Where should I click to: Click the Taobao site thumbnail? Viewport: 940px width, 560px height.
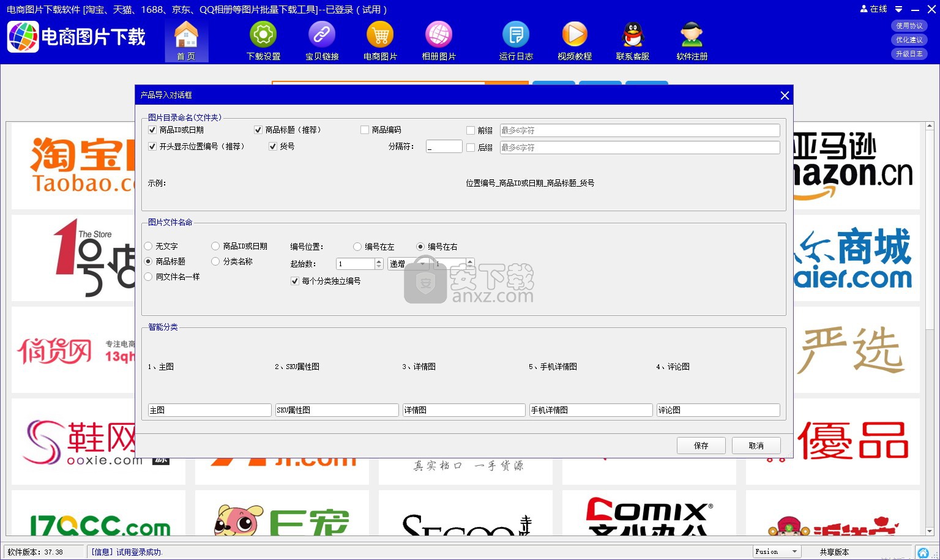click(73, 165)
